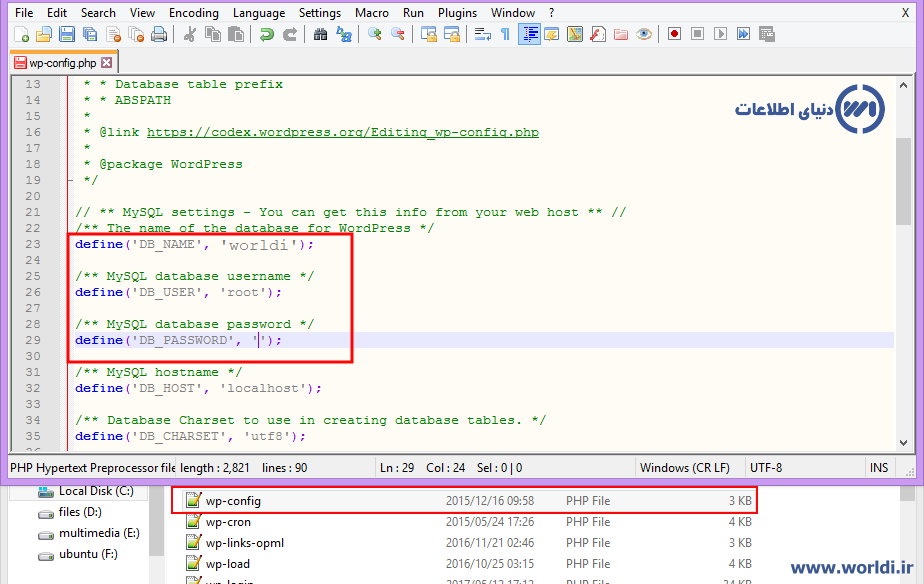Click the Cut scissors icon
This screenshot has height=584, width=924.
tap(189, 34)
